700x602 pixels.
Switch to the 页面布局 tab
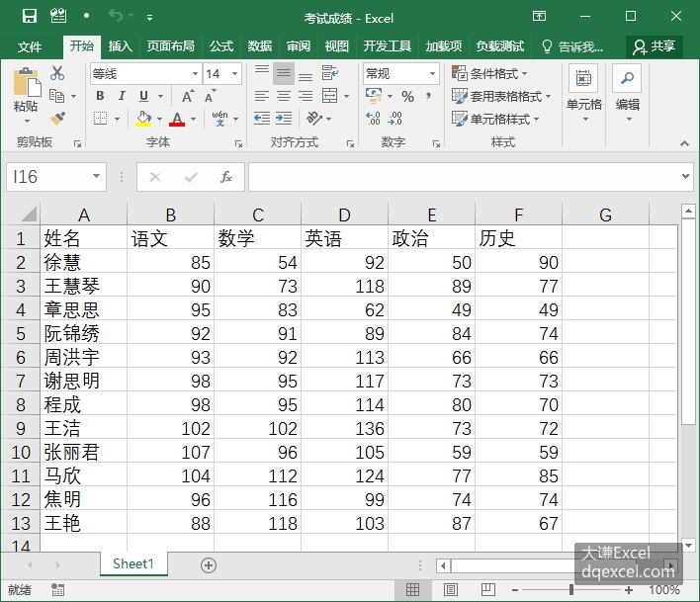click(x=170, y=46)
